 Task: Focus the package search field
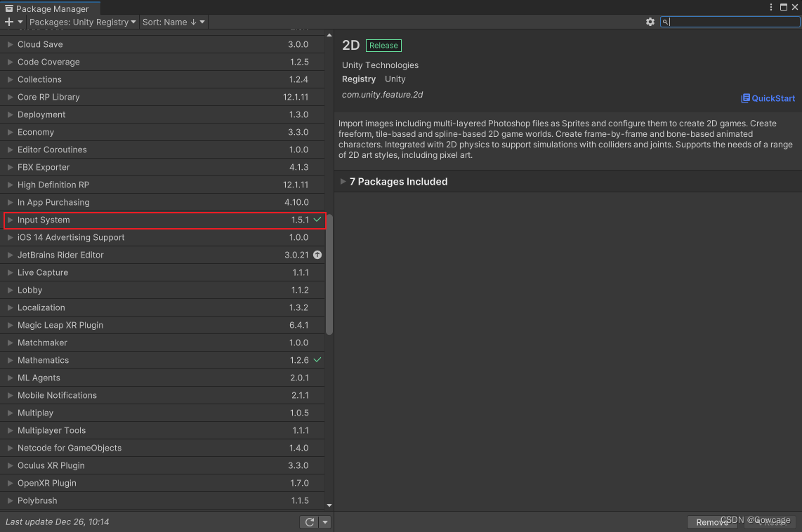coord(730,22)
